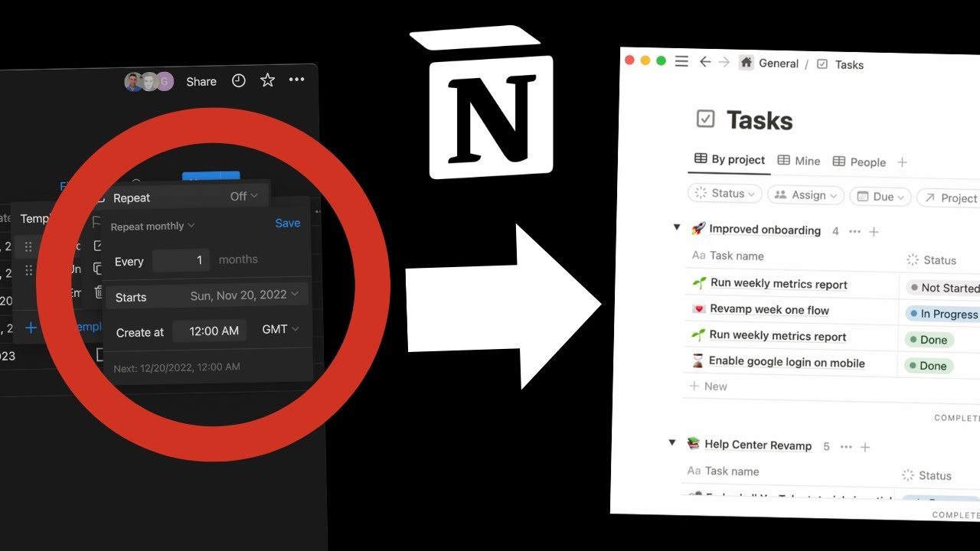Add a new view with plus after People

point(902,162)
